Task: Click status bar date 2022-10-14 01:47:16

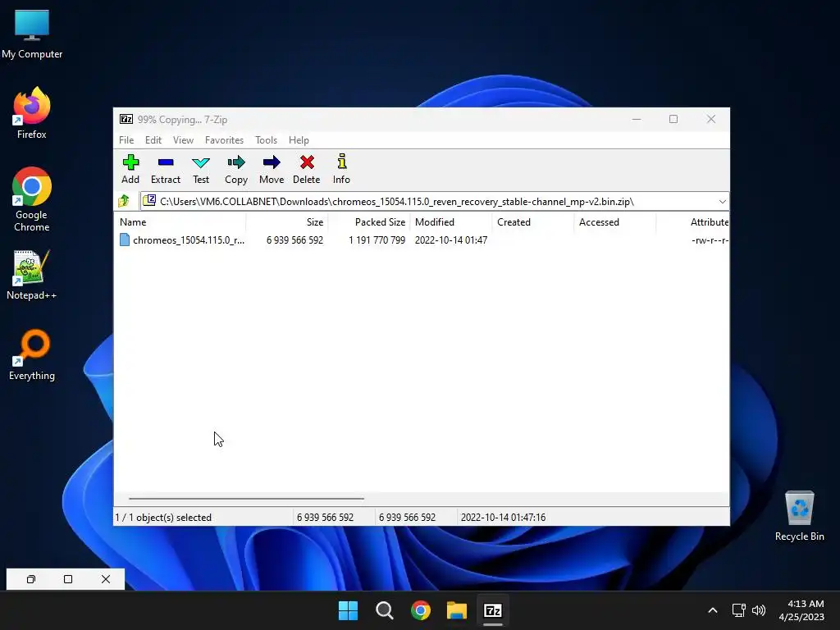Action: pyautogui.click(x=503, y=518)
